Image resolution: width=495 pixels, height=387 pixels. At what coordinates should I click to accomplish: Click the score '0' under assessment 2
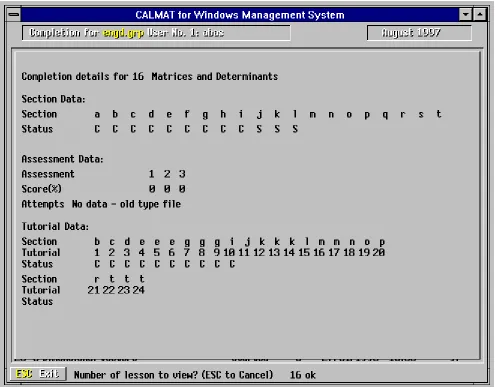(167, 189)
